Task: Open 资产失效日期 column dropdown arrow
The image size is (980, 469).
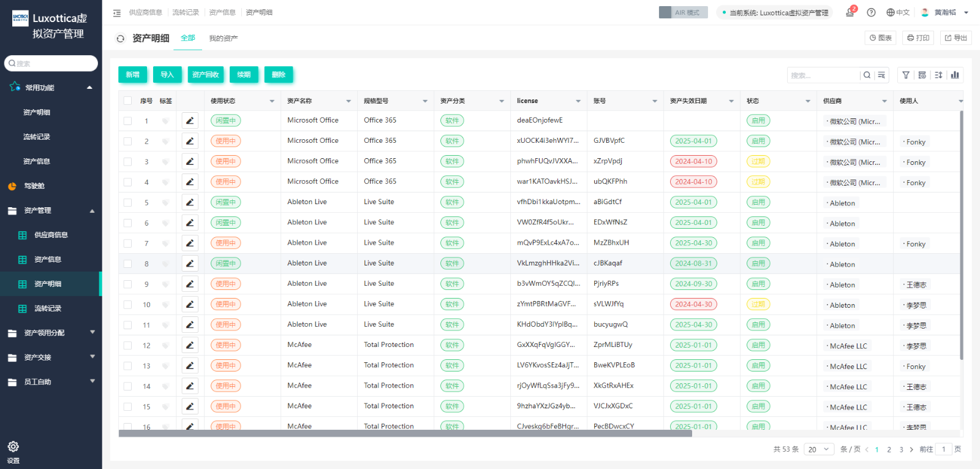Action: (731, 101)
